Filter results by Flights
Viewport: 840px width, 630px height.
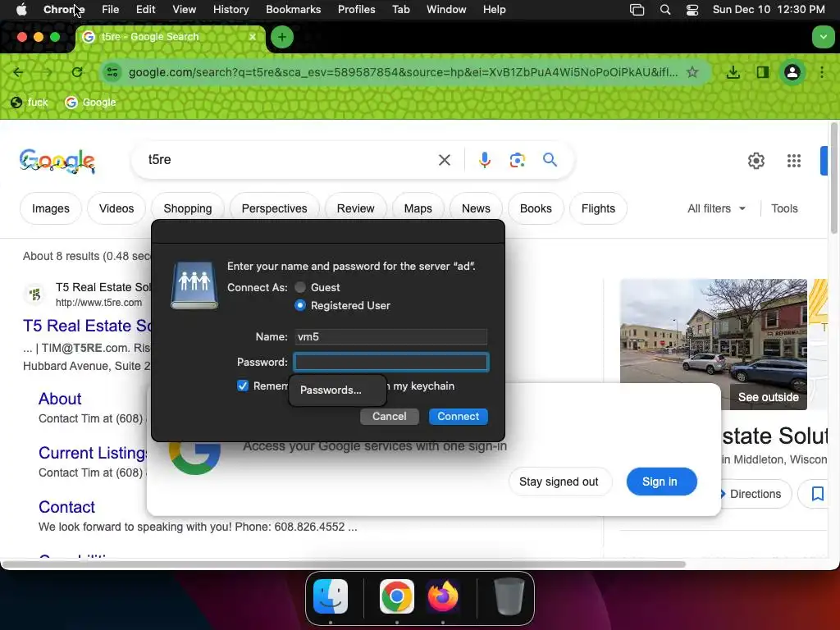point(598,208)
